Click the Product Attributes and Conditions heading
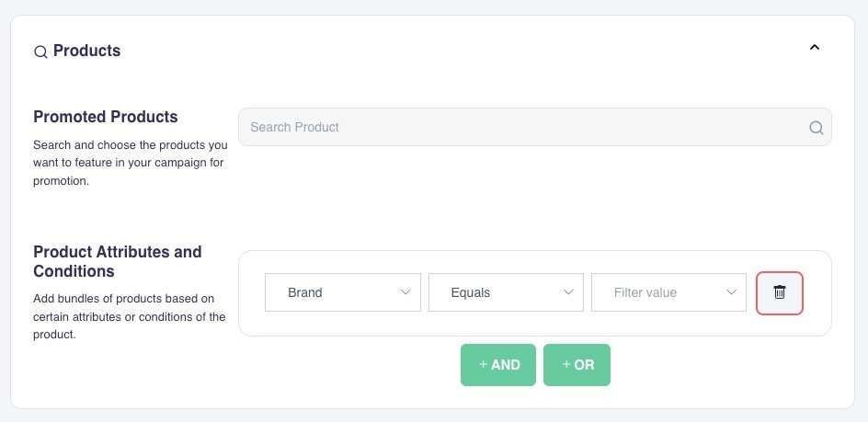Image resolution: width=868 pixels, height=422 pixels. point(117,261)
